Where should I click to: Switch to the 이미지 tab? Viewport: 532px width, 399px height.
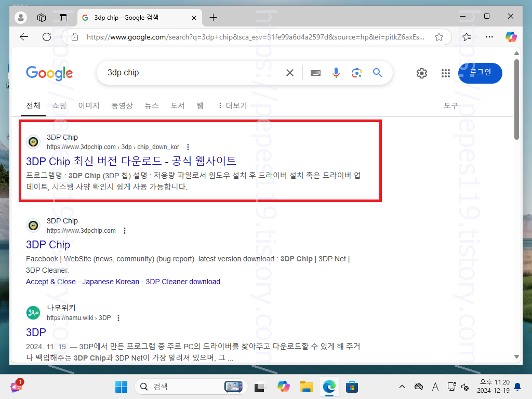click(x=88, y=105)
